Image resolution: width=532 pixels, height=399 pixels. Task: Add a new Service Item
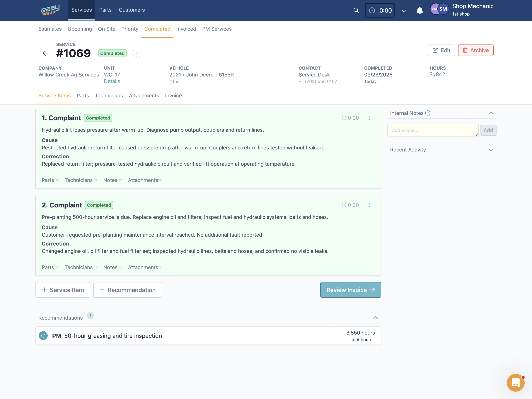click(x=63, y=290)
